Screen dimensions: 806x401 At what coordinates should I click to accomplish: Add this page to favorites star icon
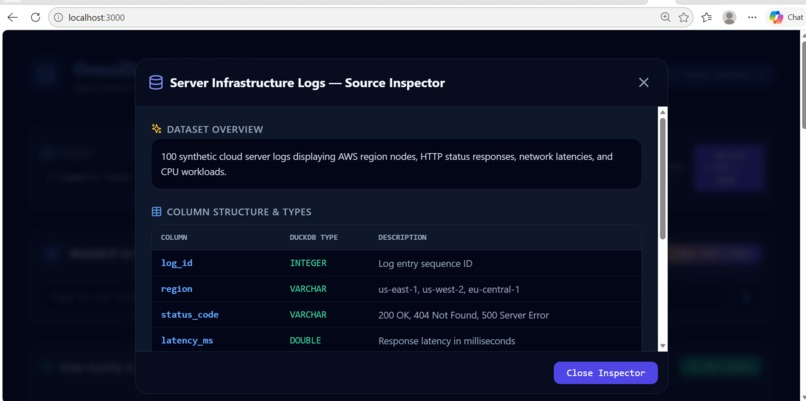(x=684, y=17)
